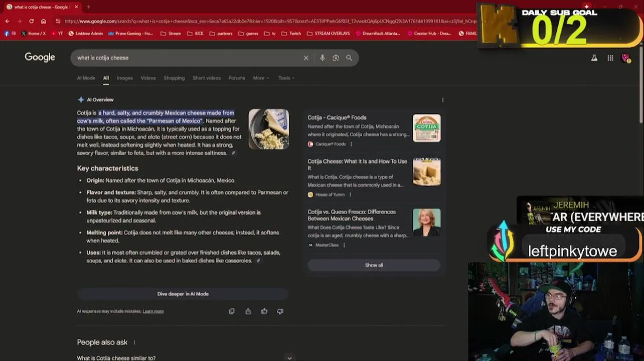Viewport: 644px width, 361px height.
Task: Switch to the Short videos tab
Action: click(207, 78)
